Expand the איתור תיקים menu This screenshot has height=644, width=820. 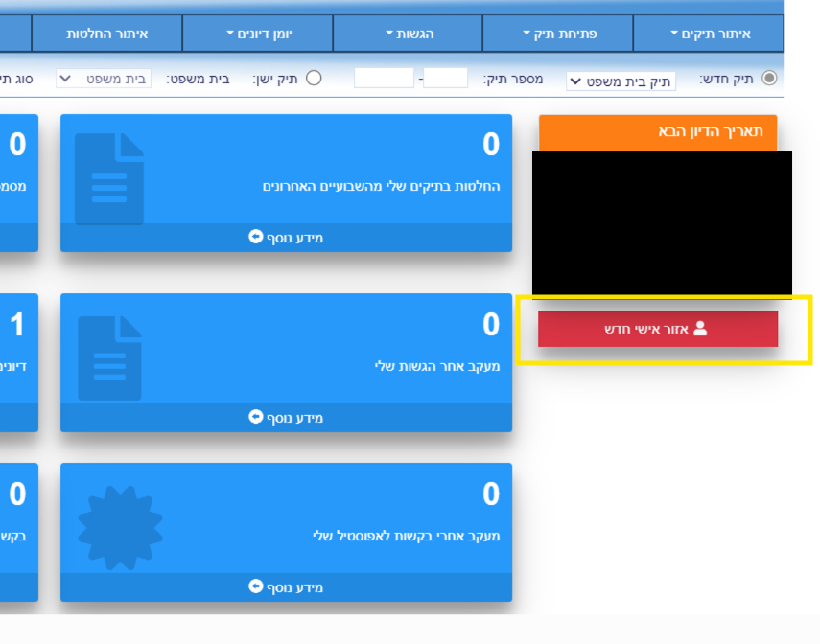710,34
